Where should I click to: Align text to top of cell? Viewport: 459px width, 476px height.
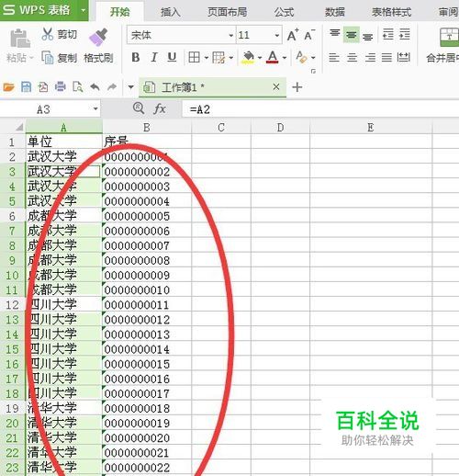tap(335, 33)
